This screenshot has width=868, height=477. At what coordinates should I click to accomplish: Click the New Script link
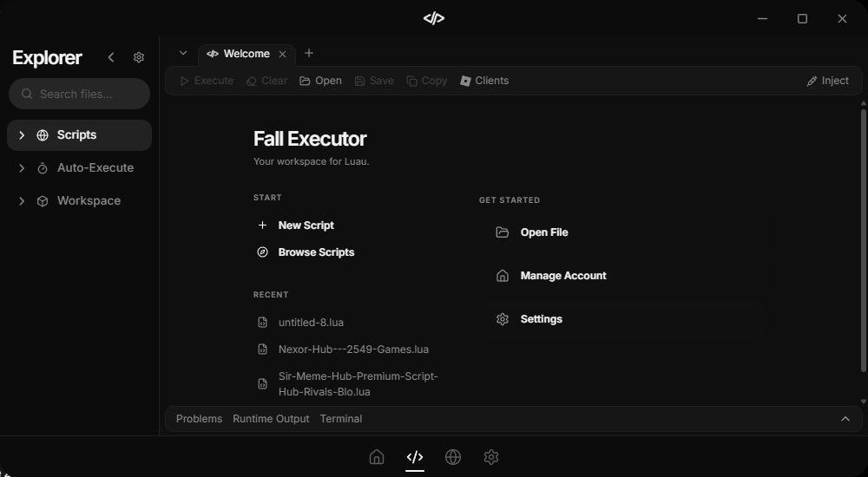(306, 225)
